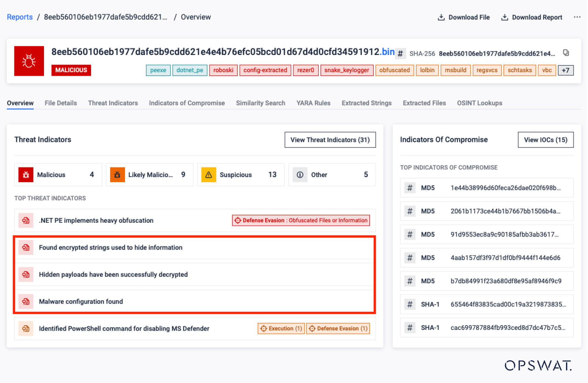
Task: Click the red malicious bug verdict icon
Action: 29,61
